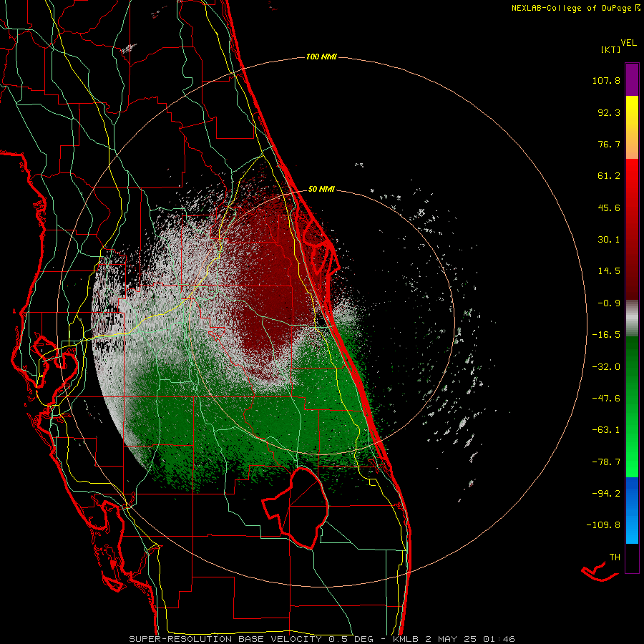
Task: Click the -94.2 velocity scale value
Action: (x=606, y=493)
